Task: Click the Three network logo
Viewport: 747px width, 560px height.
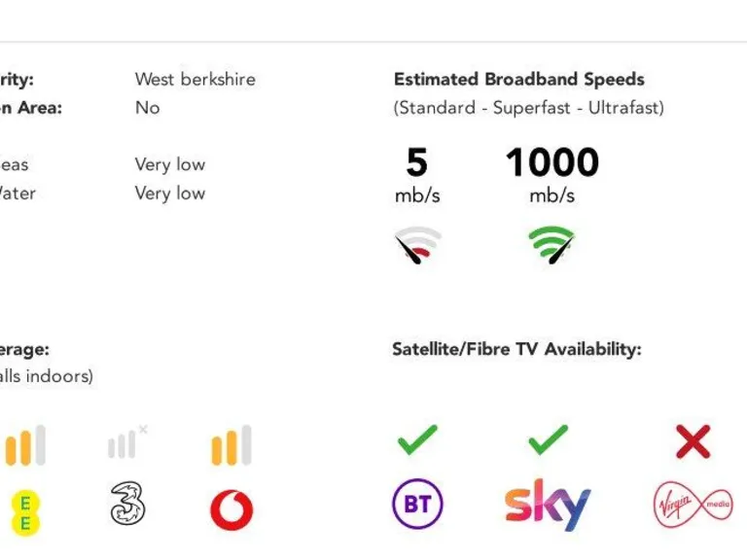Action: (x=127, y=505)
